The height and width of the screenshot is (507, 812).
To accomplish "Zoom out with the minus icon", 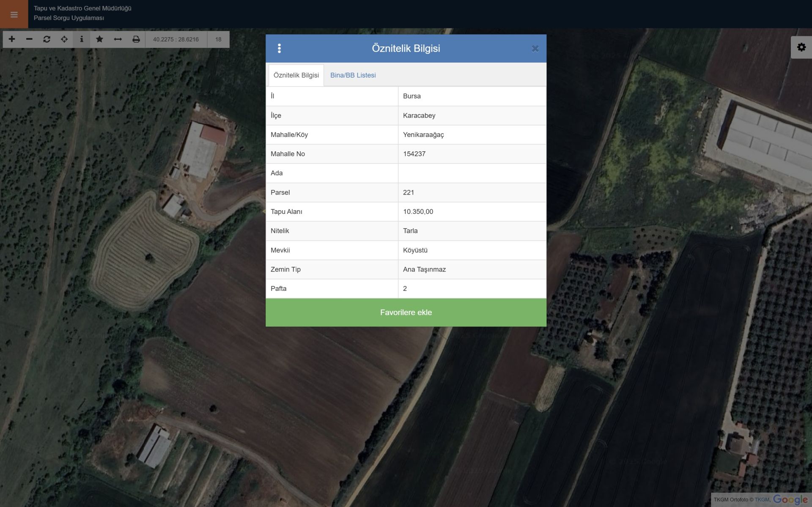I will (29, 39).
